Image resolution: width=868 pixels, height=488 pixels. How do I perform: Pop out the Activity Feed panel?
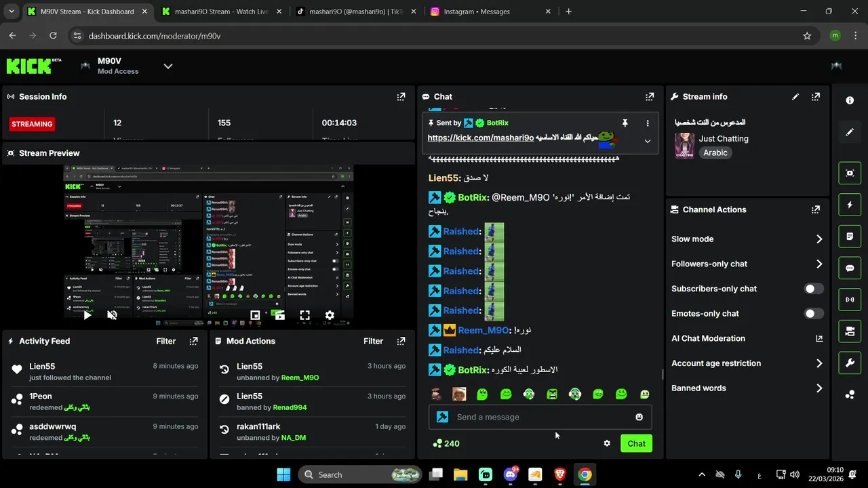(x=193, y=342)
